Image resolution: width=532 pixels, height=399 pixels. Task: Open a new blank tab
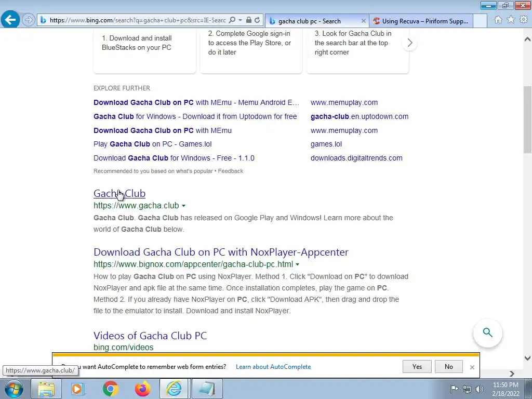[x=480, y=21]
